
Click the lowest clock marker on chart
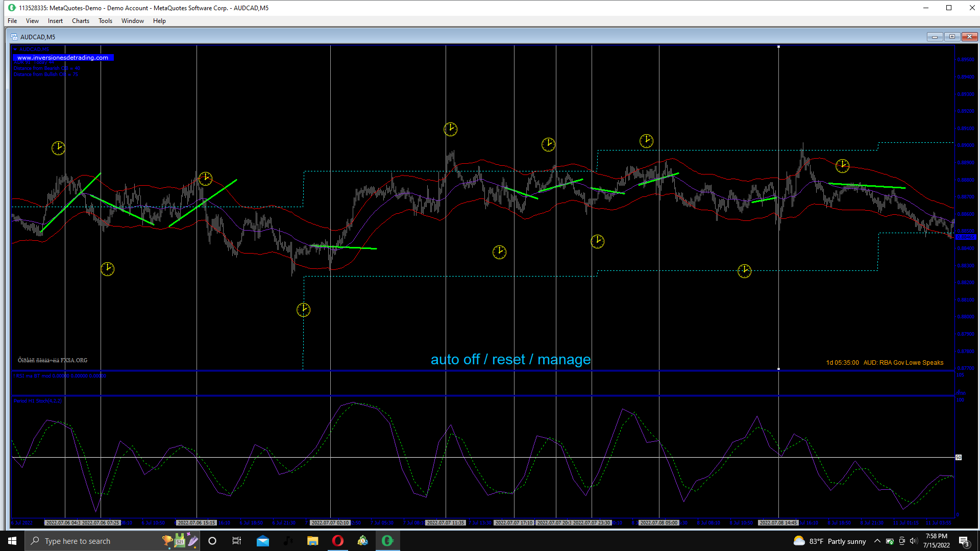click(303, 310)
